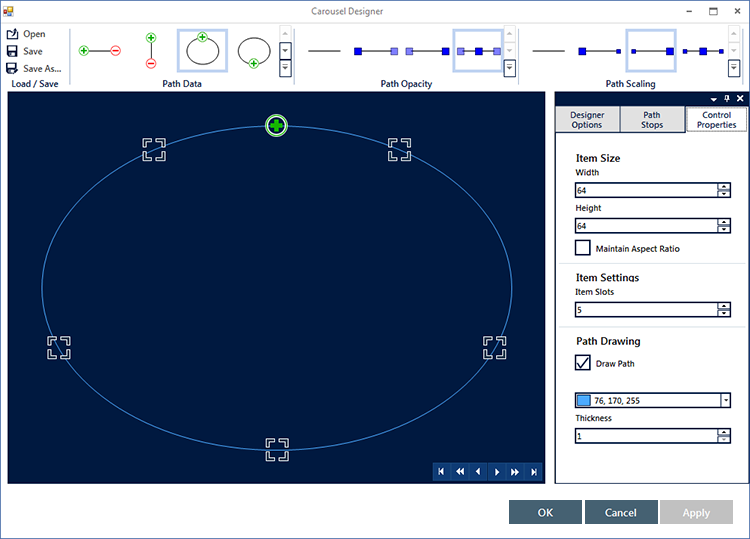The image size is (750, 539).
Task: Jump to first carousel item
Action: coord(441,471)
